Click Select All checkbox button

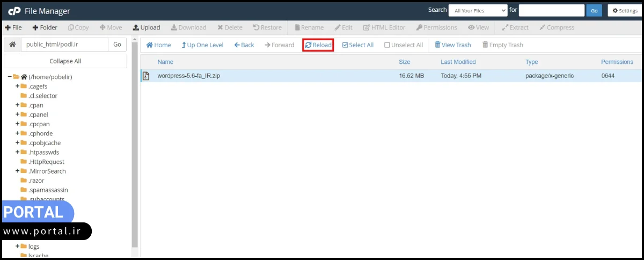pos(345,45)
